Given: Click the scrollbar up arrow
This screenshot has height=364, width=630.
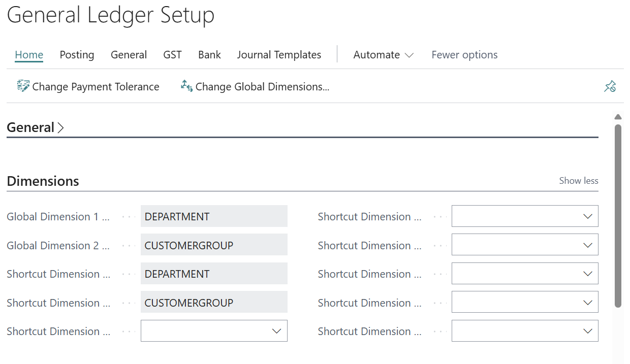Looking at the screenshot, I should (618, 117).
